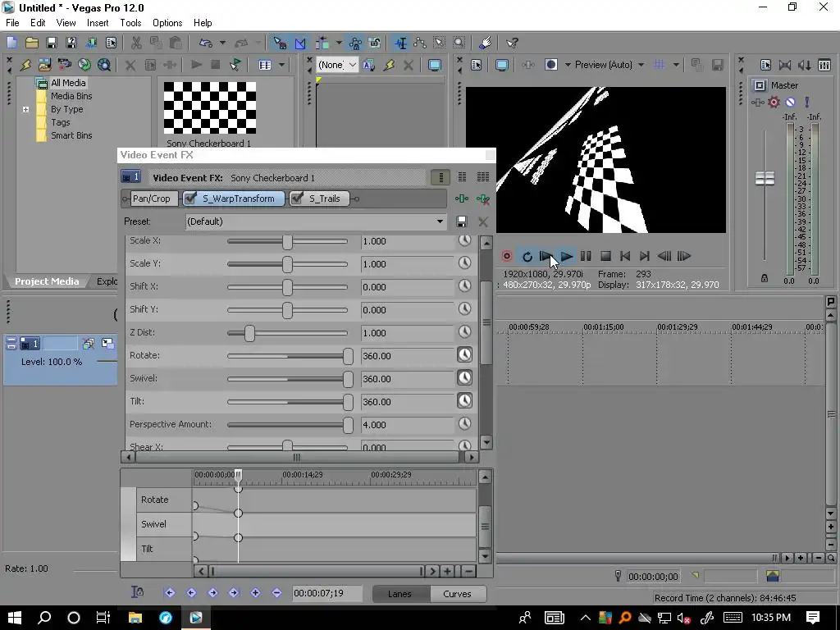This screenshot has width=840, height=630.
Task: Enable animate clock for Z Dist
Action: pos(464,332)
